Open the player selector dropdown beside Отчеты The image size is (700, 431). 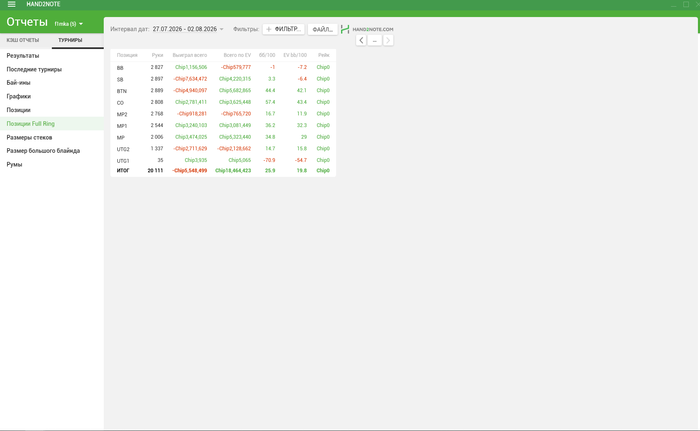(x=68, y=24)
